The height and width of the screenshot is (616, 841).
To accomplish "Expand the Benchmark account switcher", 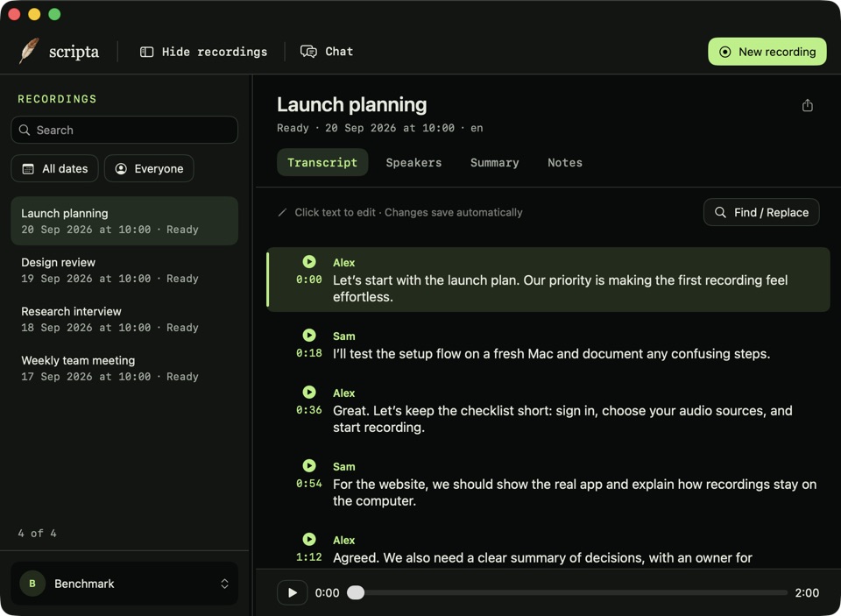I will [124, 584].
